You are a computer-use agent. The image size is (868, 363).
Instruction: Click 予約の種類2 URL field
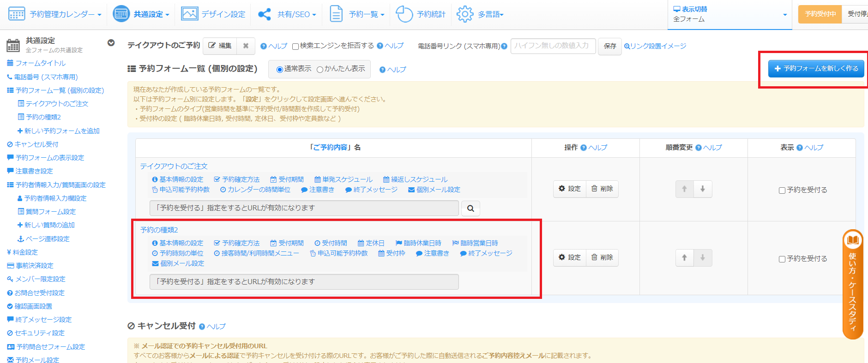[304, 282]
